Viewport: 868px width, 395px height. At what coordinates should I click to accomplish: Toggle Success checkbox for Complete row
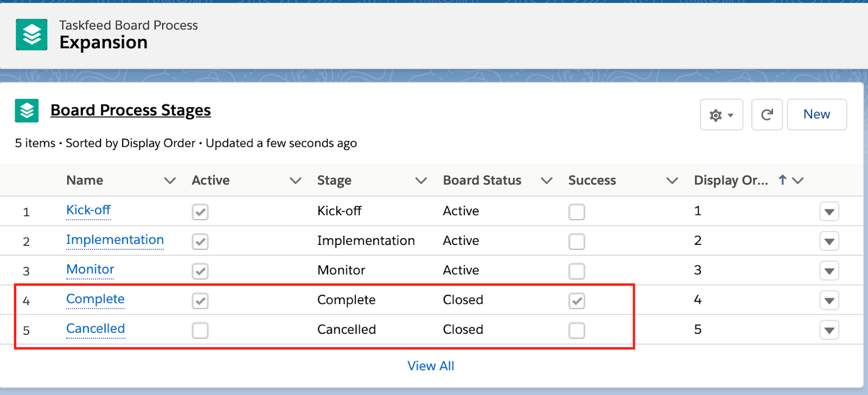pos(577,301)
